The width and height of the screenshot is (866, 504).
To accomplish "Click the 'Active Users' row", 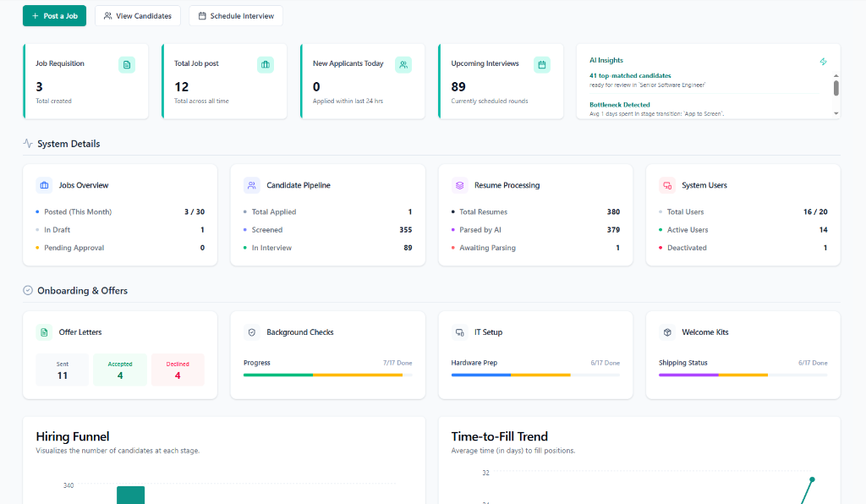I will click(743, 230).
